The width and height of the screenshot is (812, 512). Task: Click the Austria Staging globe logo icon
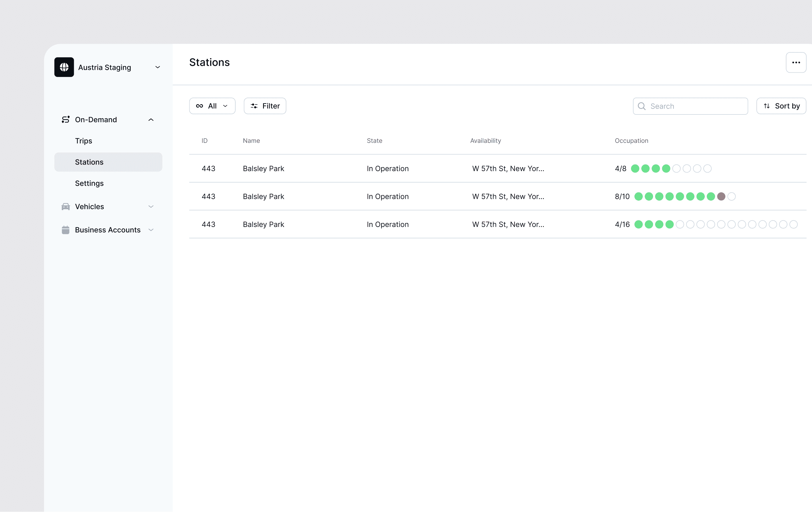click(x=64, y=67)
